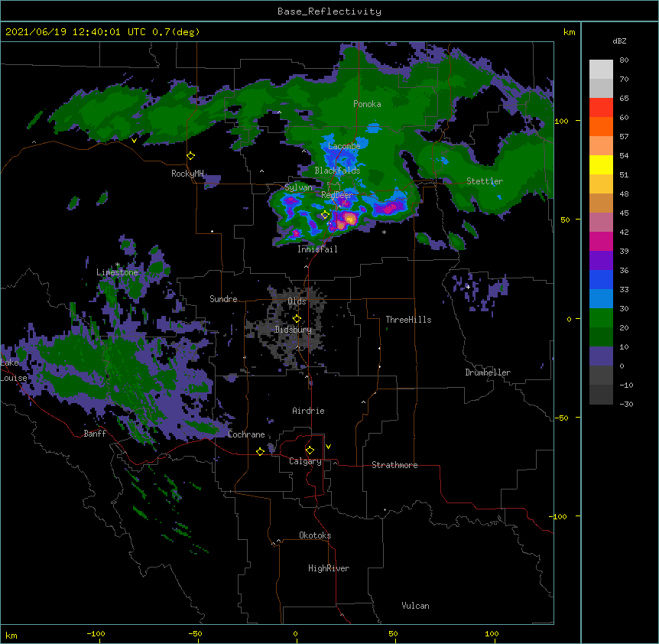The image size is (659, 644).
Task: Click the -30 value on the dBZ legend
Action: [626, 404]
